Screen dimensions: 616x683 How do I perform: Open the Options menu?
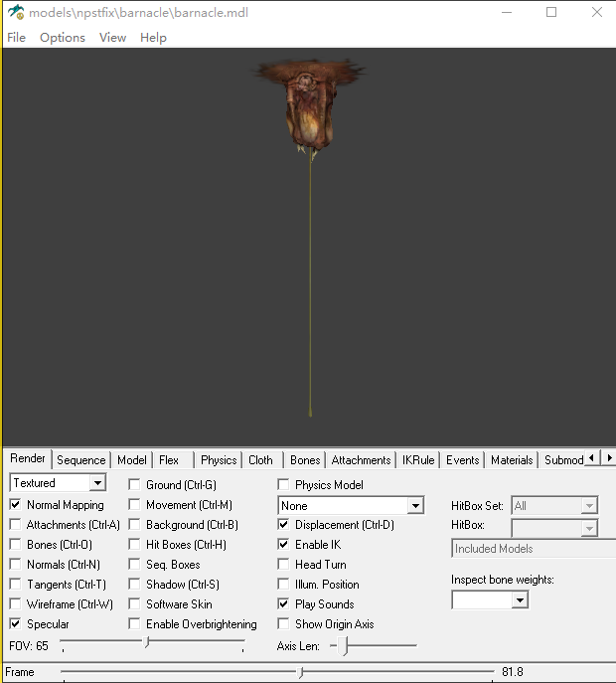click(63, 38)
